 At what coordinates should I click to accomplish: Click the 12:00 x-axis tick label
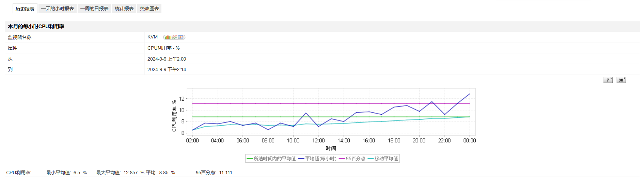coord(318,141)
